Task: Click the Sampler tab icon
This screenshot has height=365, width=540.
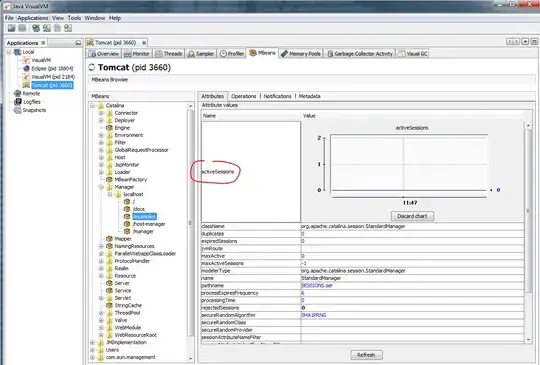Action: coord(191,54)
